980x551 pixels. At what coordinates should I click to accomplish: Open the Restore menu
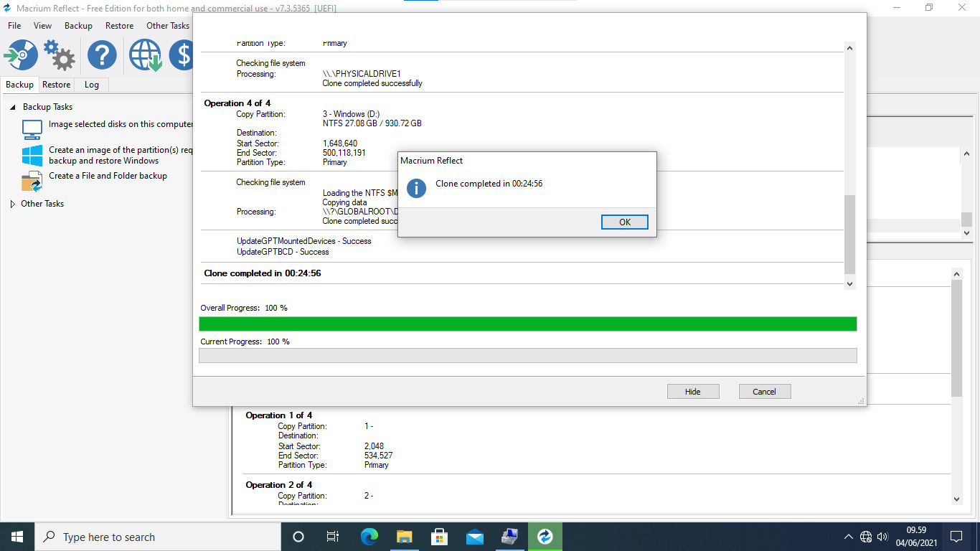coord(119,26)
